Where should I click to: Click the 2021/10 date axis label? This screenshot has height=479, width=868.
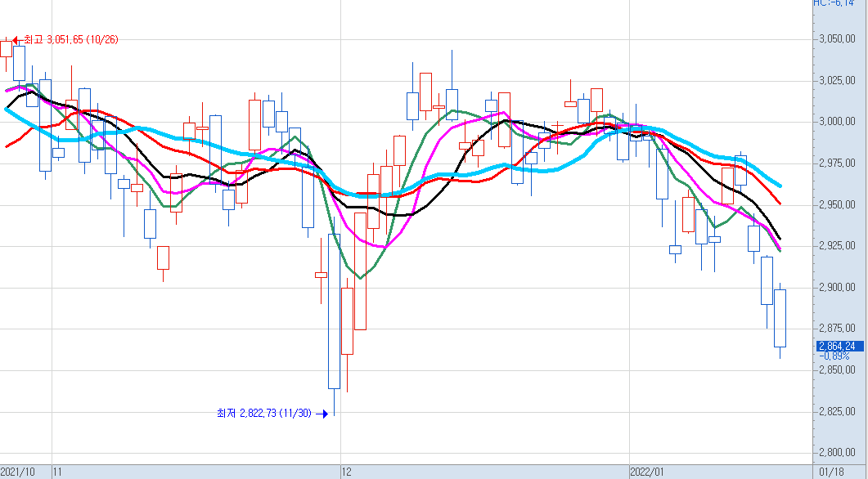click(x=17, y=472)
